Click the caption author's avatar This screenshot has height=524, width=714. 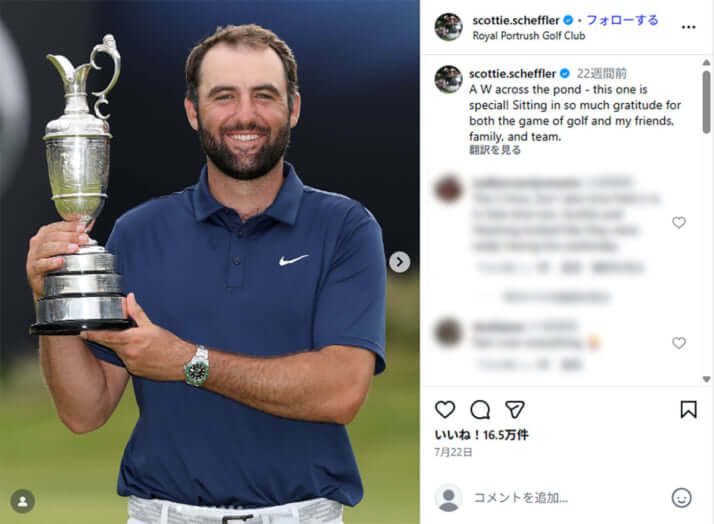point(449,79)
